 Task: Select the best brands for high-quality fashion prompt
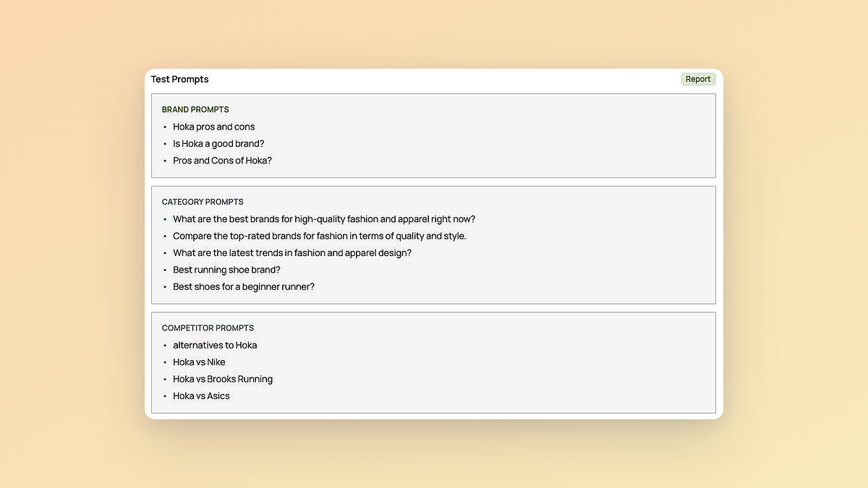(324, 219)
